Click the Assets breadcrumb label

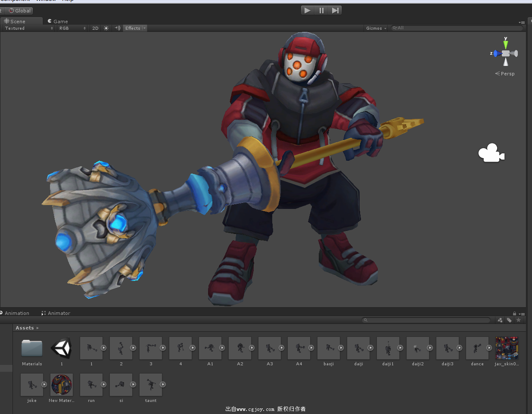[x=25, y=328]
